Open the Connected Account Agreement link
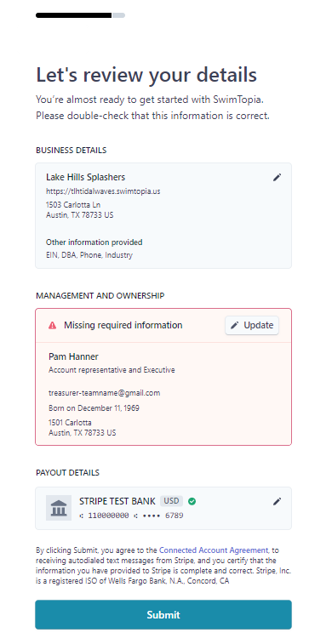 (214, 550)
